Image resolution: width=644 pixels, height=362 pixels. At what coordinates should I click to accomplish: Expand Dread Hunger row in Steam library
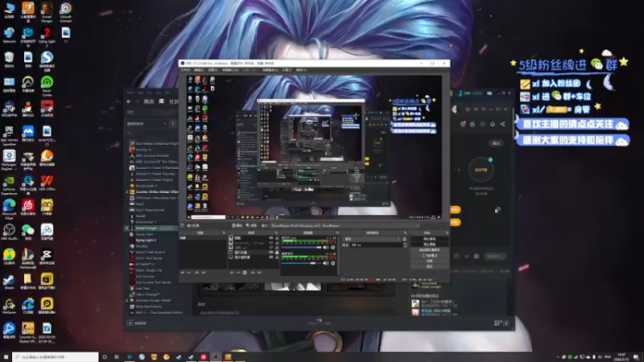(127, 228)
